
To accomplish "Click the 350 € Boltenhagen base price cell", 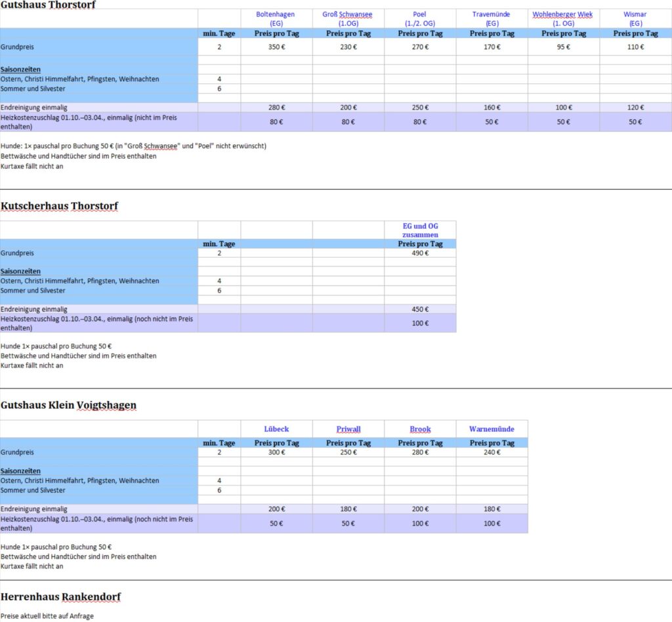I will click(276, 47).
